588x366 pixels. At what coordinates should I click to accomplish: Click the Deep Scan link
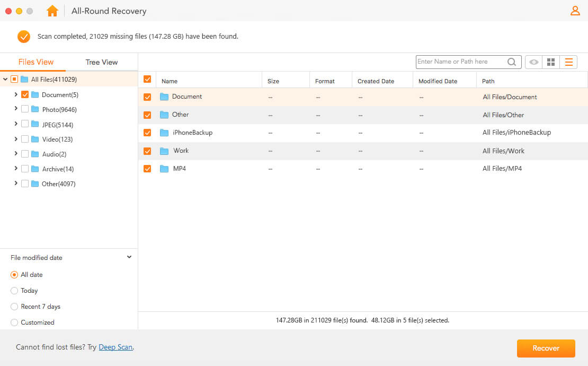tap(115, 347)
